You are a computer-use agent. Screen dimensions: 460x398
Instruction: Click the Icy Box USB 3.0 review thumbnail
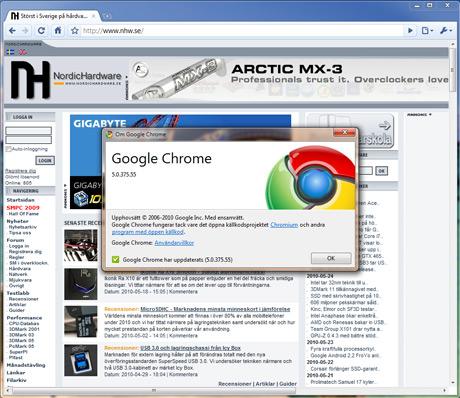pyautogui.click(x=81, y=360)
